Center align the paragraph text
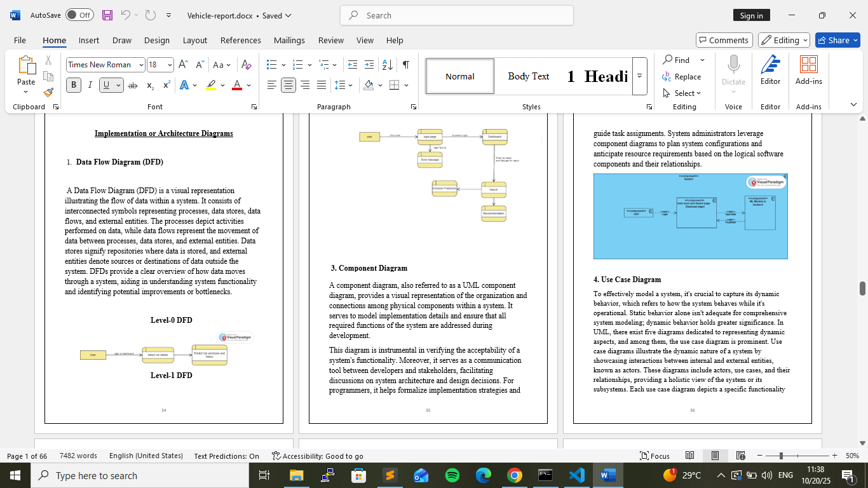Viewport: 868px width, 488px height. tap(288, 85)
